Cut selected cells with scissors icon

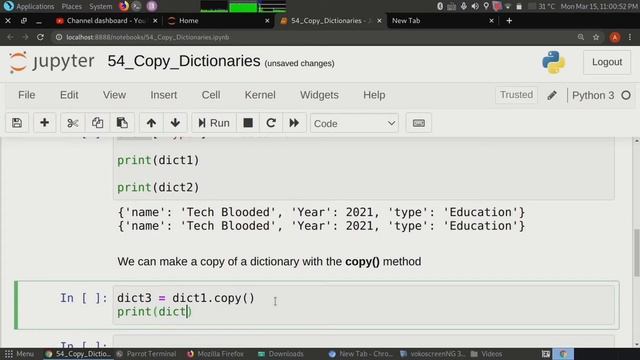click(73, 123)
